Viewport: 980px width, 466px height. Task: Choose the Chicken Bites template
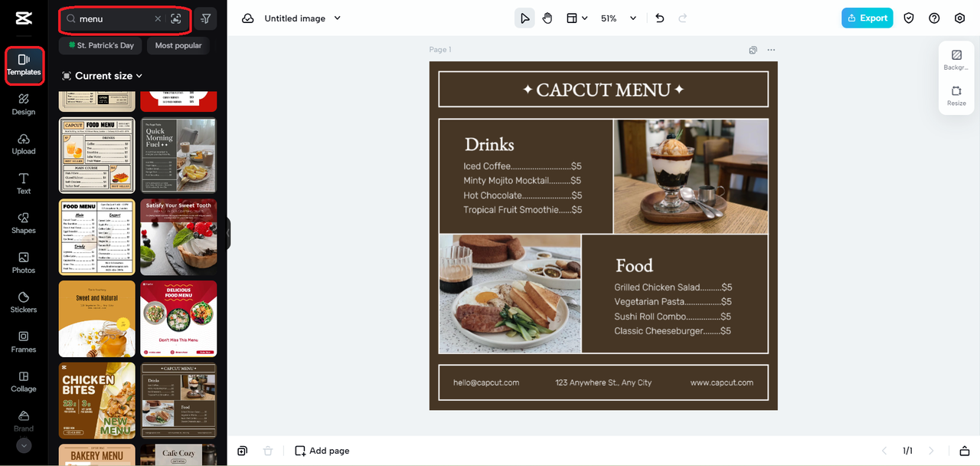97,401
